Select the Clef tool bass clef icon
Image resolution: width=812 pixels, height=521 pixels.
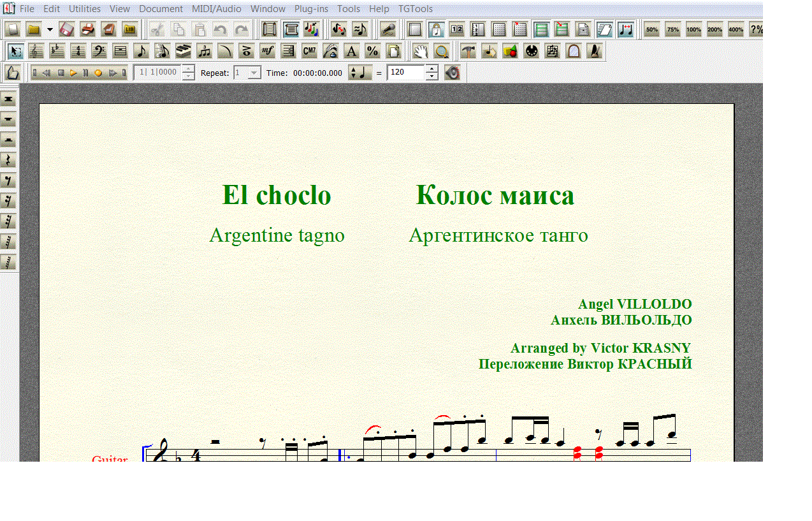(x=99, y=51)
